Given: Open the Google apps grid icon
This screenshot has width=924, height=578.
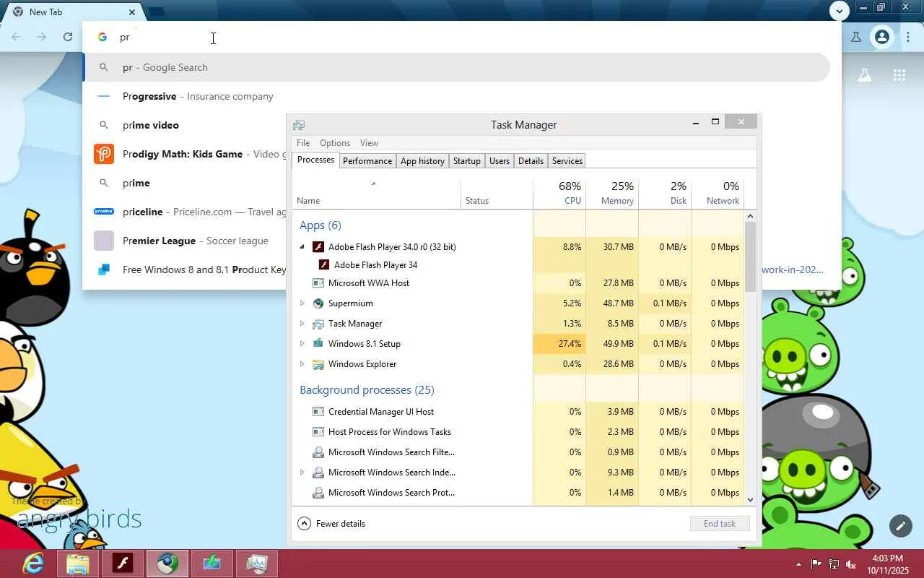Looking at the screenshot, I should coord(899,75).
